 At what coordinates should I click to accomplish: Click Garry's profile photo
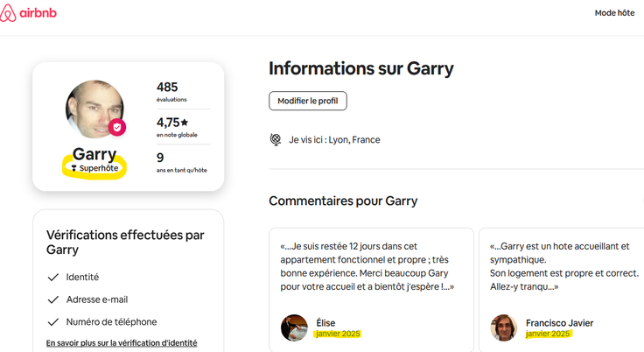[x=94, y=109]
